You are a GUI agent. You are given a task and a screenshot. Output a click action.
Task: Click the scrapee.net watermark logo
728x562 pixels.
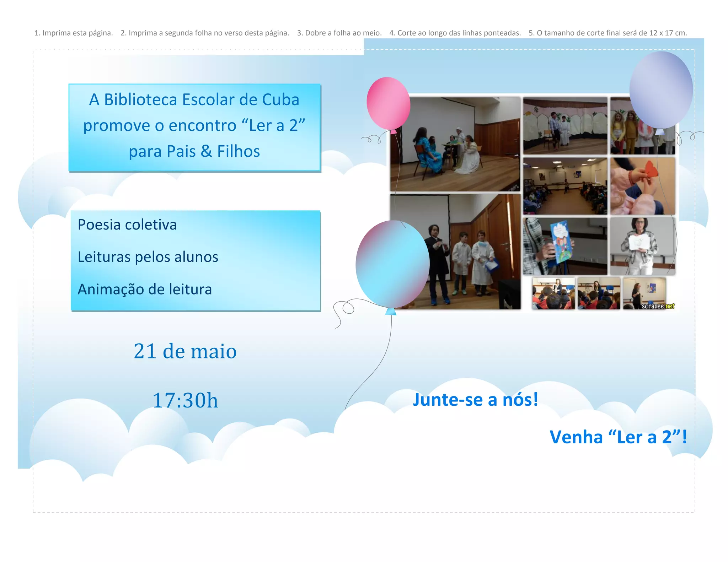click(658, 306)
